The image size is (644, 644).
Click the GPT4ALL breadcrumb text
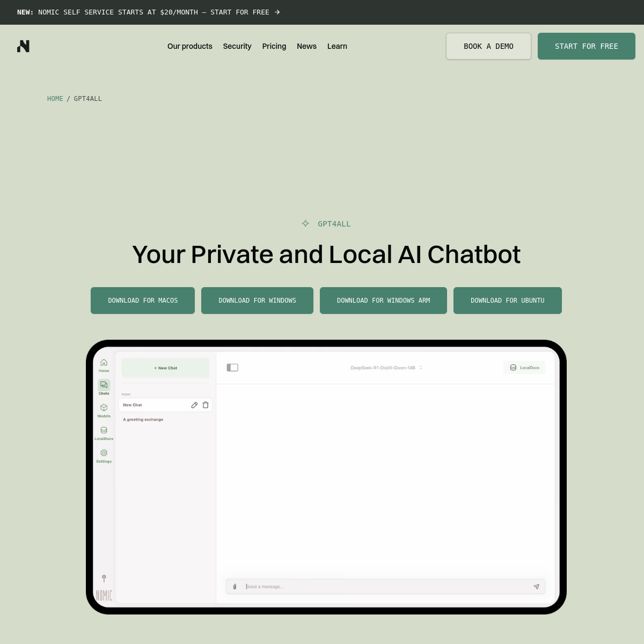(88, 99)
